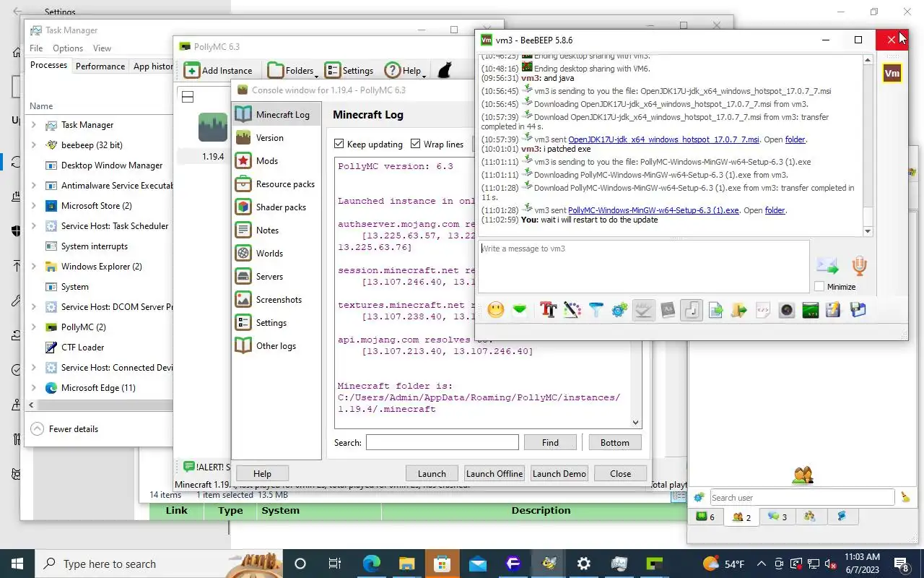Click the floppy disk with pencil icon
924x578 pixels.
pyautogui.click(x=833, y=310)
